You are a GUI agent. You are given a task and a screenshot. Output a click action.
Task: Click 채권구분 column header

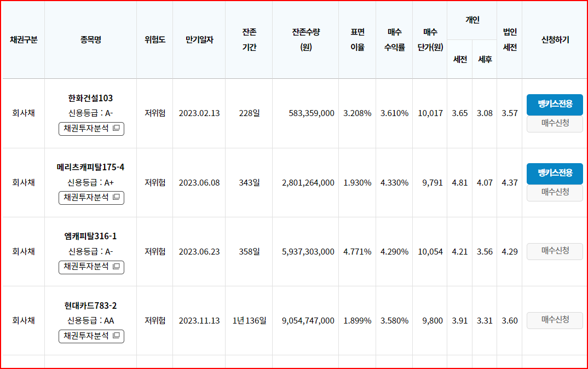pyautogui.click(x=24, y=40)
